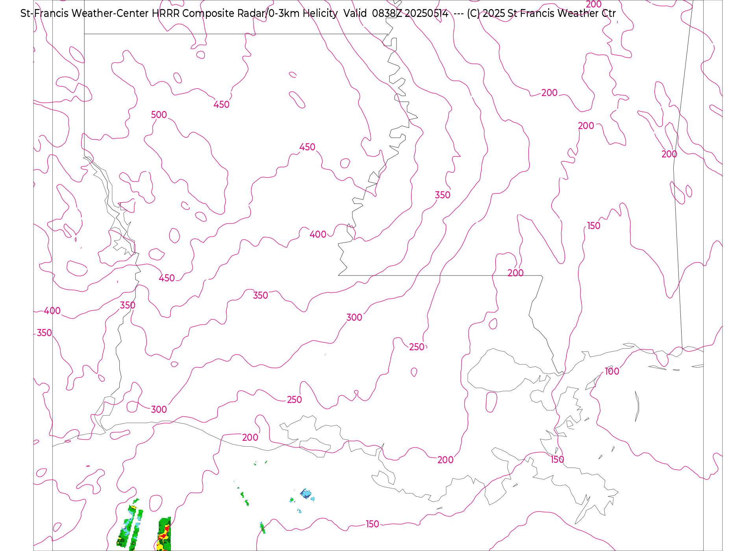Click the 'Valid 0838Z 20250514' timestamp text
Screen dimensions: 756x551
pyautogui.click(x=396, y=13)
